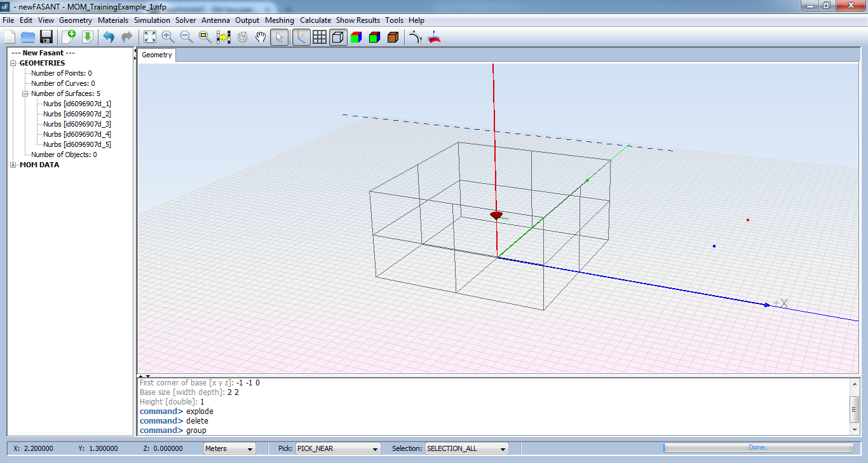Select the Pan hand tool
Image resolution: width=868 pixels, height=463 pixels.
point(261,37)
